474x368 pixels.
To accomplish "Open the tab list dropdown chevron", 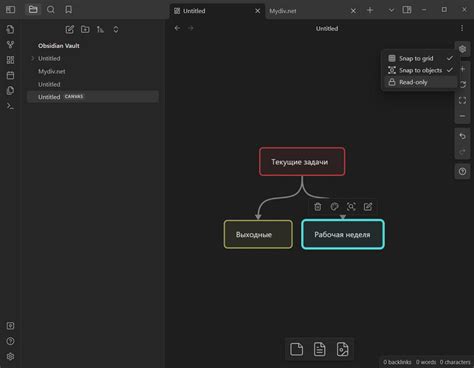I will [x=391, y=10].
